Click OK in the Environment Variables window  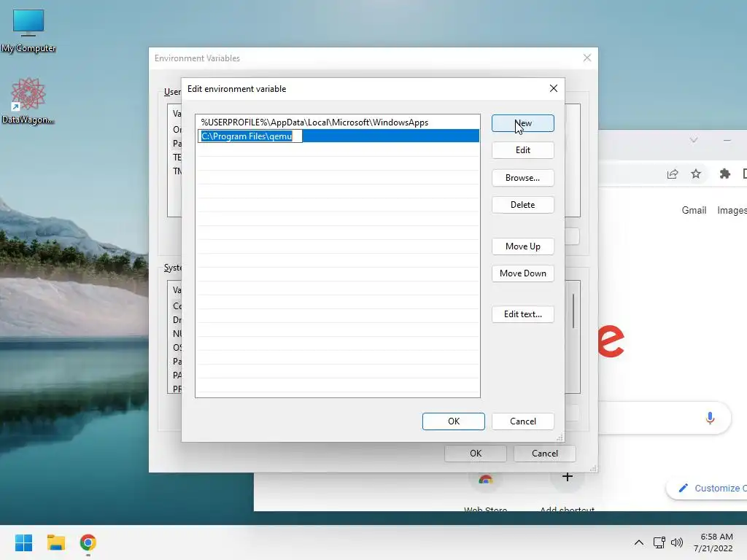[476, 454]
